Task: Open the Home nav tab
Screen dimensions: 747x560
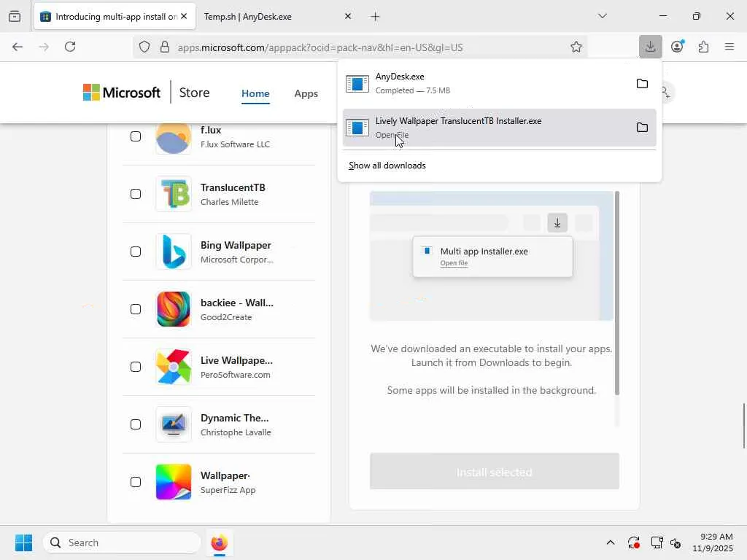Action: (x=255, y=93)
